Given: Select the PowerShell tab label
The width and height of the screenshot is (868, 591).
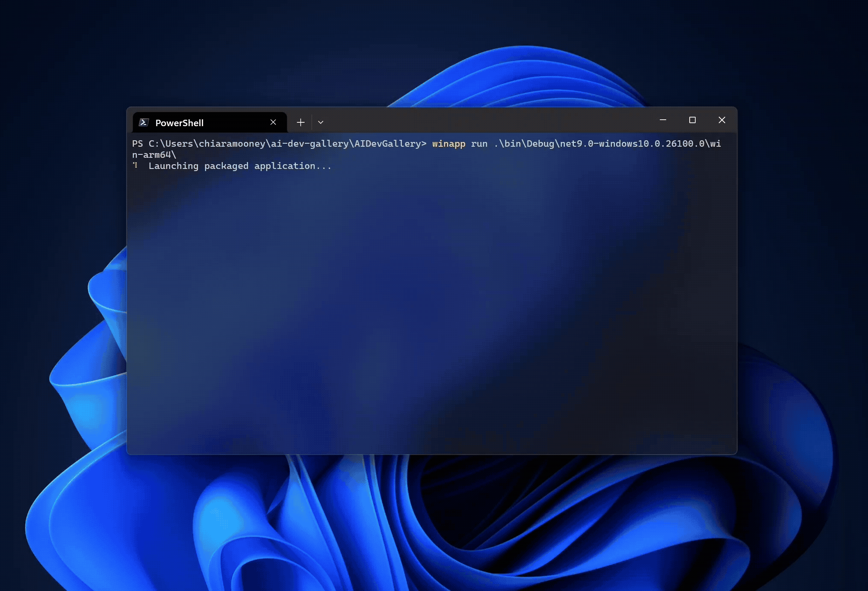Looking at the screenshot, I should click(x=179, y=123).
